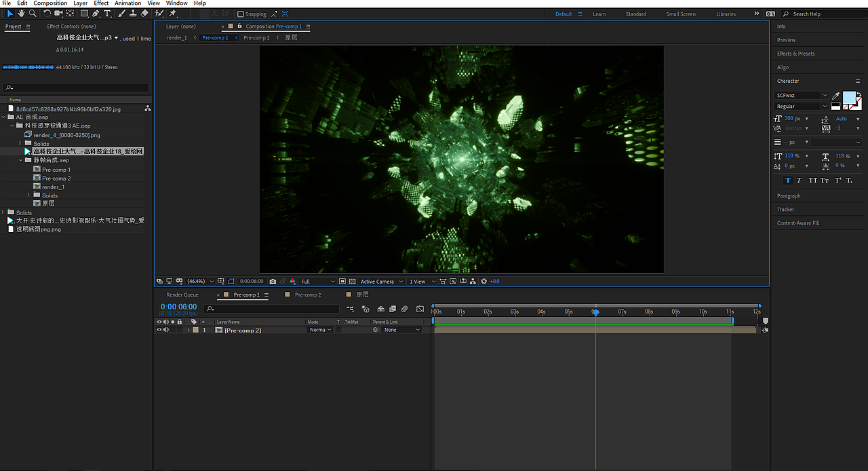Toggle Superscript in Character panel
868x471 pixels.
(838, 181)
